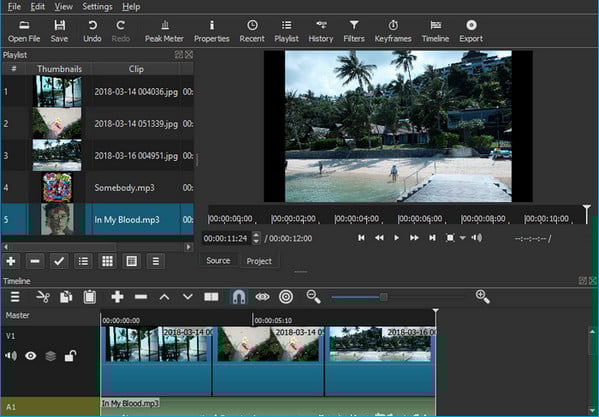Open the player zoom dropdown arrow
Image resolution: width=599 pixels, height=417 pixels.
pos(462,238)
